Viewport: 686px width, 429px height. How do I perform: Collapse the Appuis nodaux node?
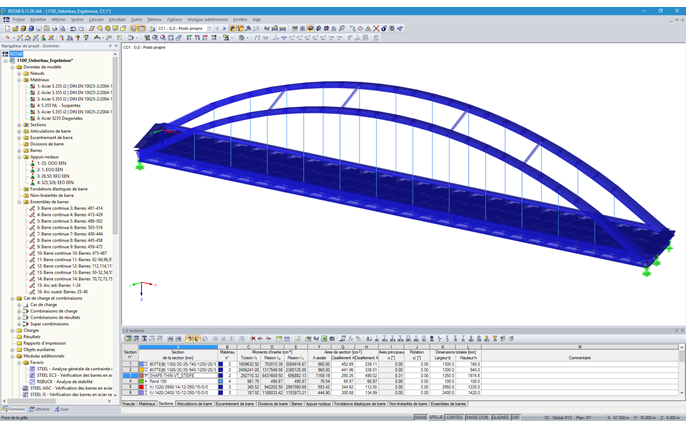coord(19,157)
